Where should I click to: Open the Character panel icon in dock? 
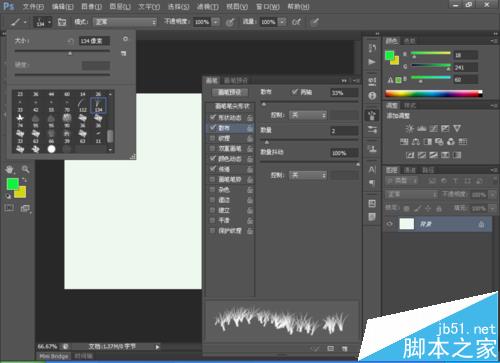(x=372, y=169)
